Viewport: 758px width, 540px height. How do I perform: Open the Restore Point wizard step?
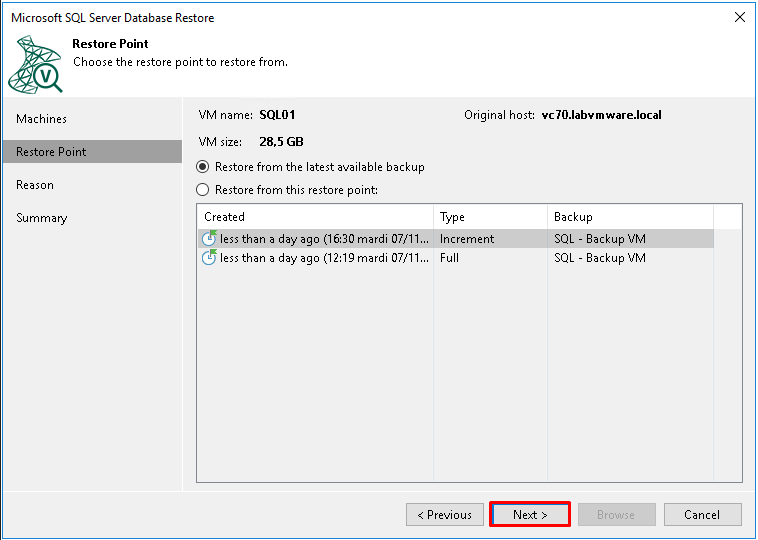pos(92,151)
